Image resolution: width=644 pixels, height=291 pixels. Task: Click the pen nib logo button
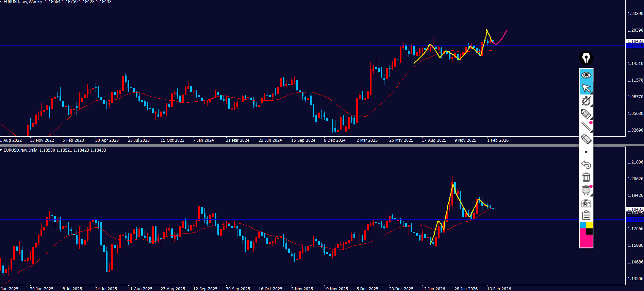pos(586,58)
